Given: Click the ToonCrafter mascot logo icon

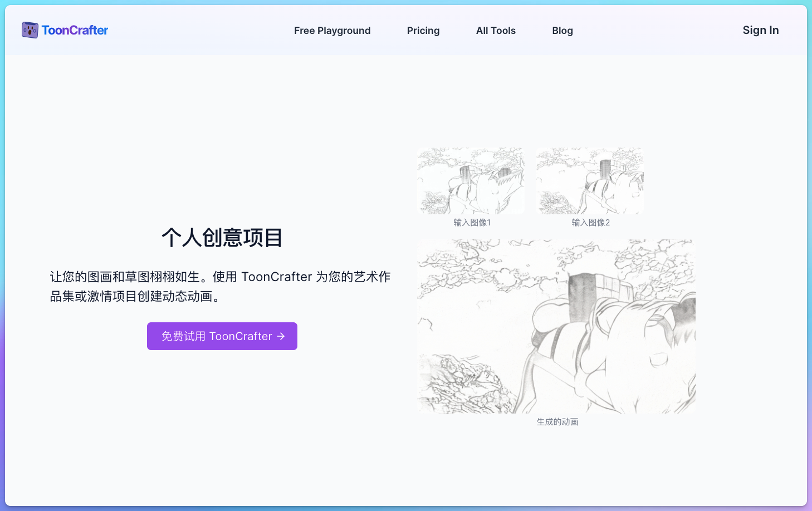Looking at the screenshot, I should [x=30, y=30].
